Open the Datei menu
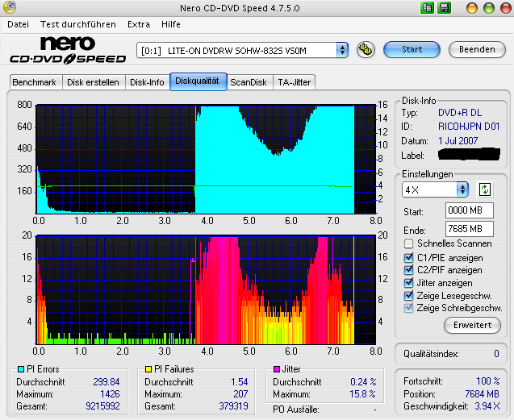 (17, 25)
